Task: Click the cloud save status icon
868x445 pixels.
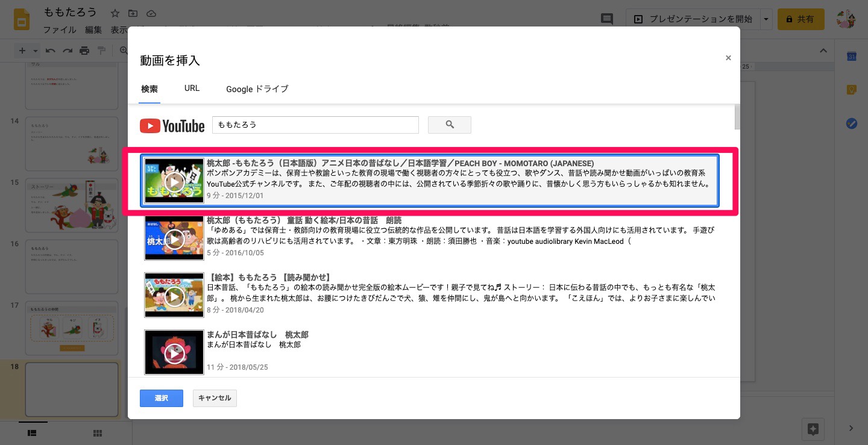Action: [x=151, y=13]
